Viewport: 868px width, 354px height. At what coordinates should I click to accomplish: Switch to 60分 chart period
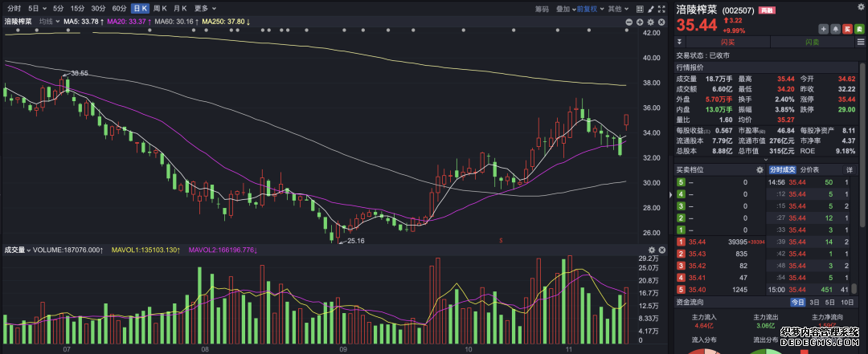[119, 8]
